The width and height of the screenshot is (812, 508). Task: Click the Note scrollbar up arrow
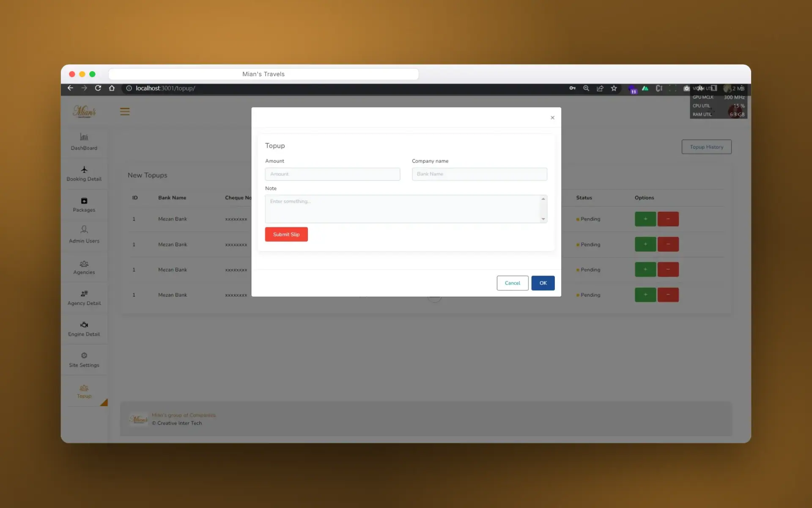543,199
